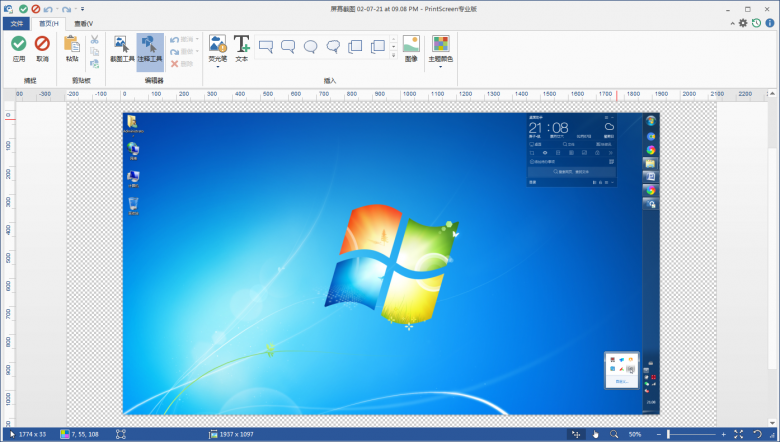Select the screenshot tool (截图工具)
Screen dimensions: 780x442
click(122, 49)
